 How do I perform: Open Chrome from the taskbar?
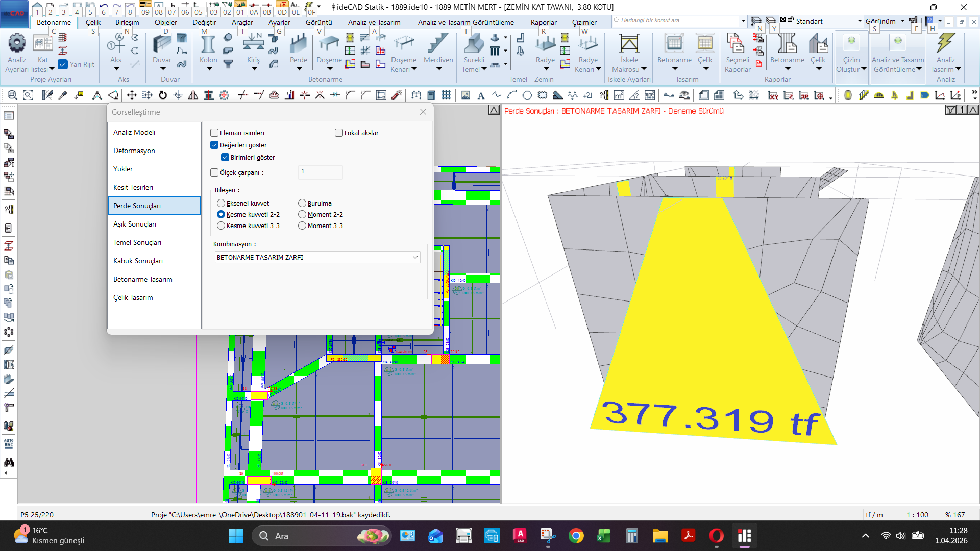pos(576,536)
